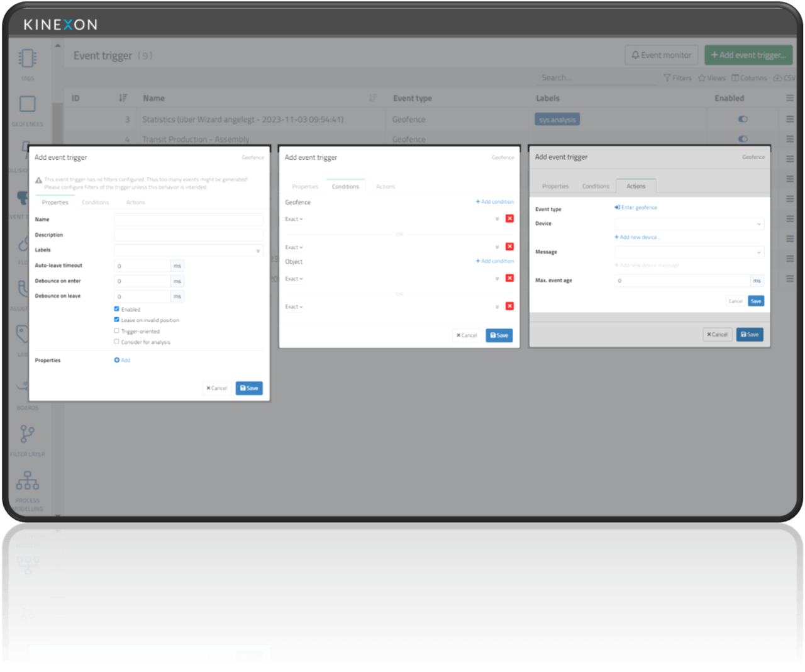The height and width of the screenshot is (672, 805).
Task: Open the Event monitor with the bell icon
Action: click(x=661, y=55)
